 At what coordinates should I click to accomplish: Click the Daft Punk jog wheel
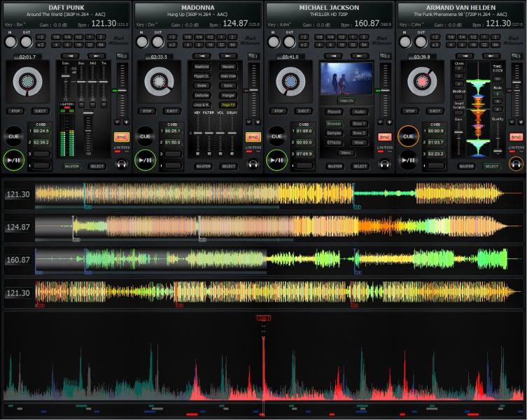click(27, 81)
